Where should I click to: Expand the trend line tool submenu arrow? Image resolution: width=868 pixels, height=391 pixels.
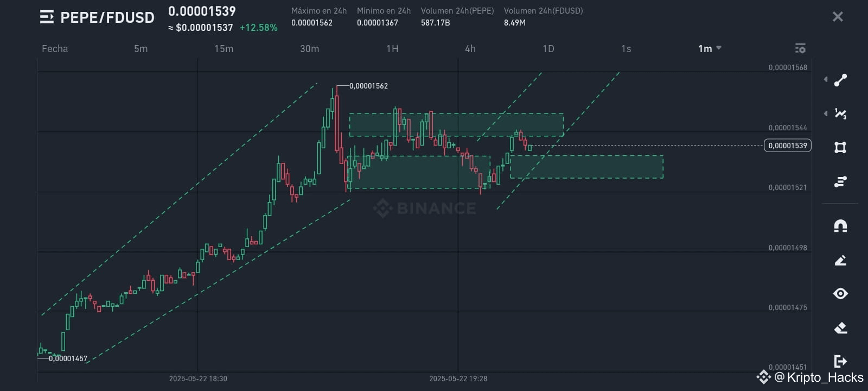coord(826,80)
